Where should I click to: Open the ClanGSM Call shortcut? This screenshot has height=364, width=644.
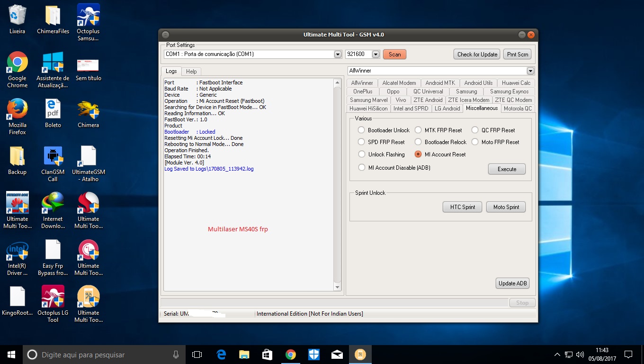point(53,164)
